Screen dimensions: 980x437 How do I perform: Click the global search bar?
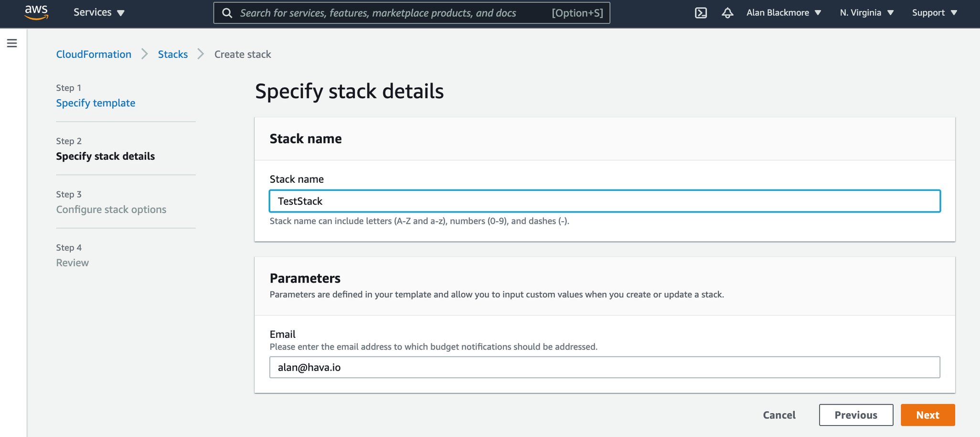point(411,13)
